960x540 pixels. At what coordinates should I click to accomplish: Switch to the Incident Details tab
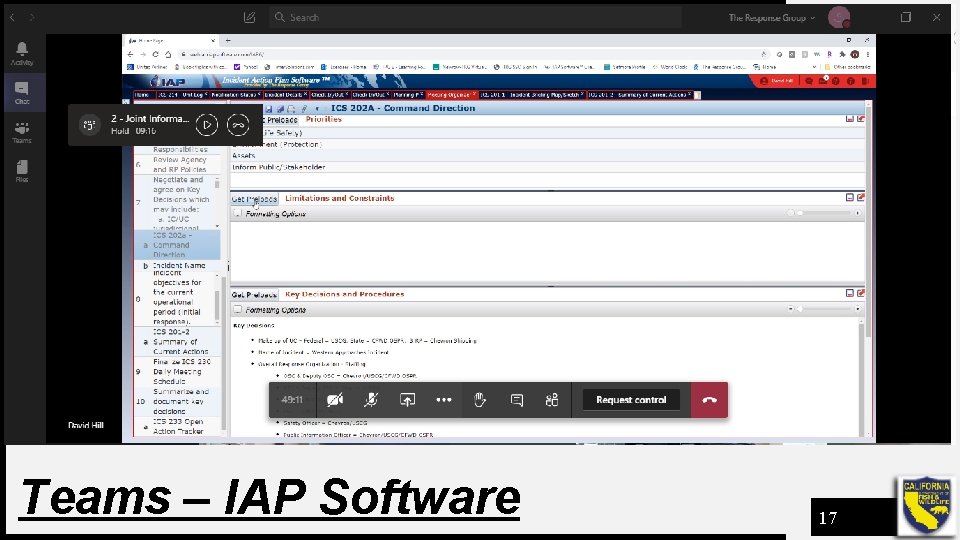click(x=285, y=95)
